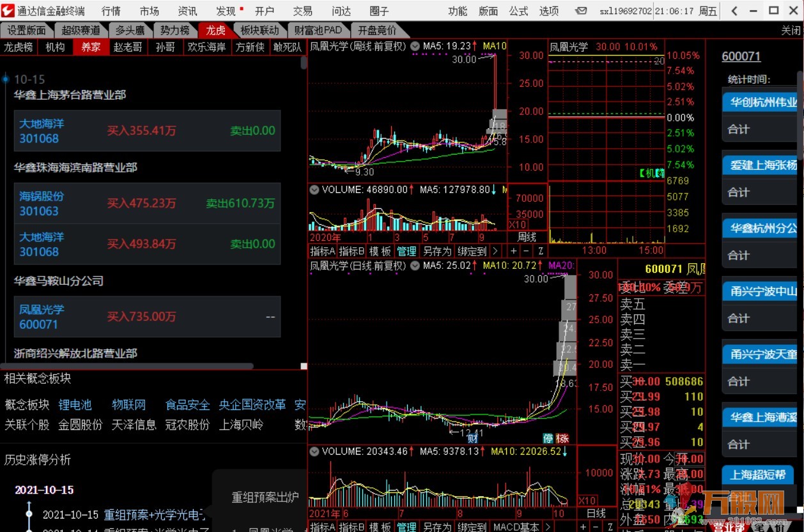Select 赵老哥 sub-tab
The image size is (804, 532).
click(128, 47)
